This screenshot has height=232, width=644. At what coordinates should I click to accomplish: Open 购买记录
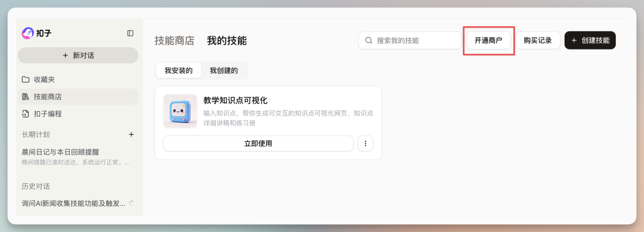pyautogui.click(x=538, y=40)
